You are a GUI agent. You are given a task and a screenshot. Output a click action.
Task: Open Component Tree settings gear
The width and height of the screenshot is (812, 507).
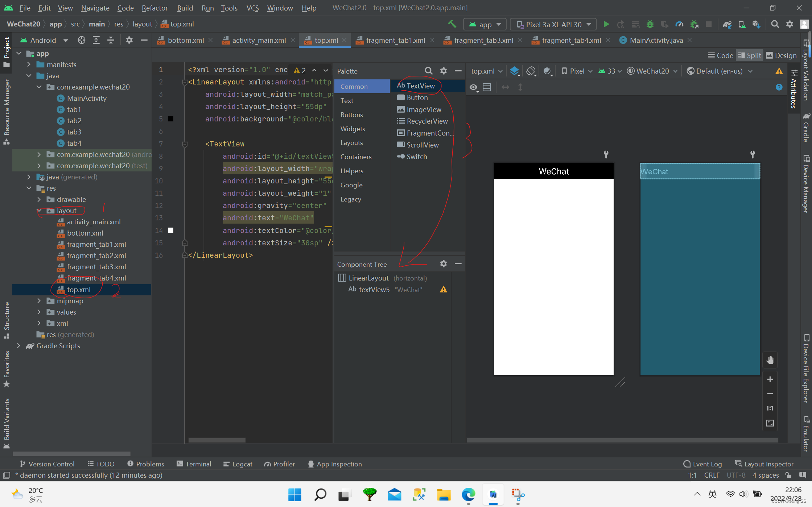click(x=443, y=264)
